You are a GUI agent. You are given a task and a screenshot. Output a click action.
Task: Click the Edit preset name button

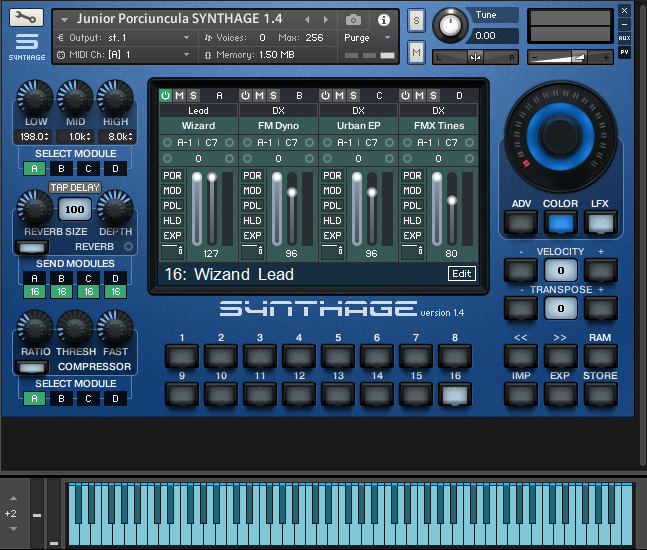[462, 274]
